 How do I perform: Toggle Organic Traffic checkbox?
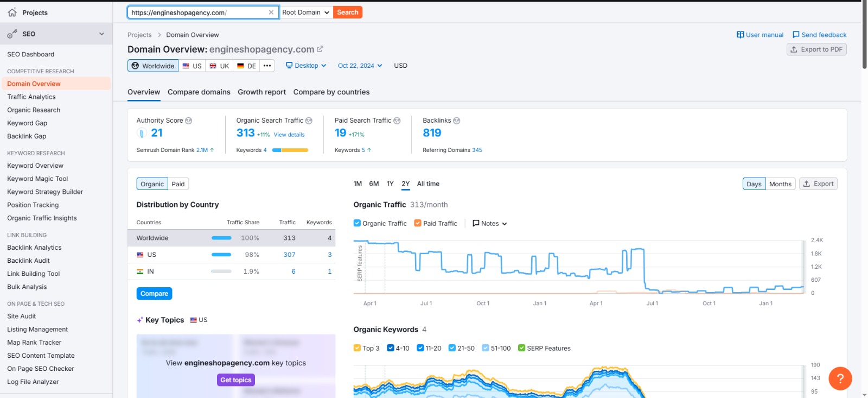(357, 223)
